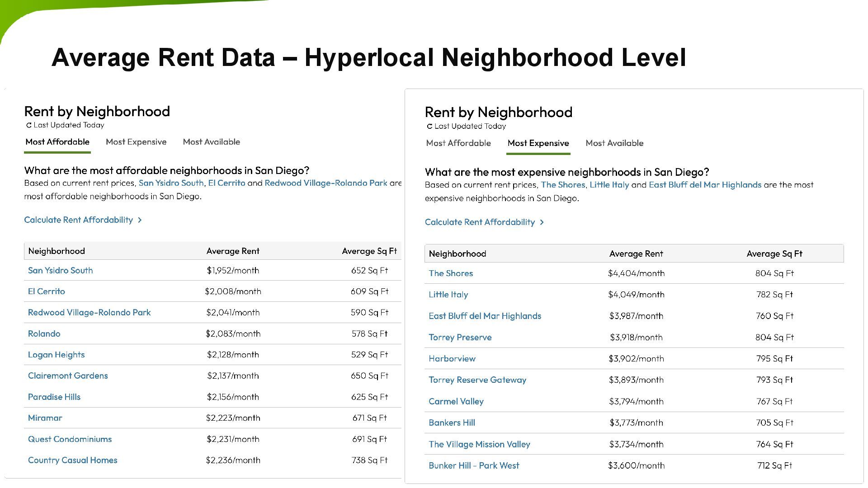
Task: Open Country Casual Homes neighborhood link
Action: (x=72, y=460)
